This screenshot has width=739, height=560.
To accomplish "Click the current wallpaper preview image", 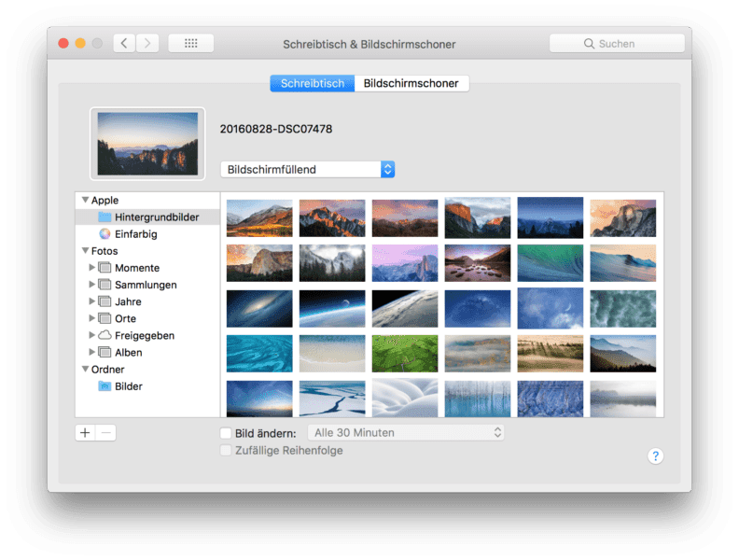I will click(x=147, y=144).
